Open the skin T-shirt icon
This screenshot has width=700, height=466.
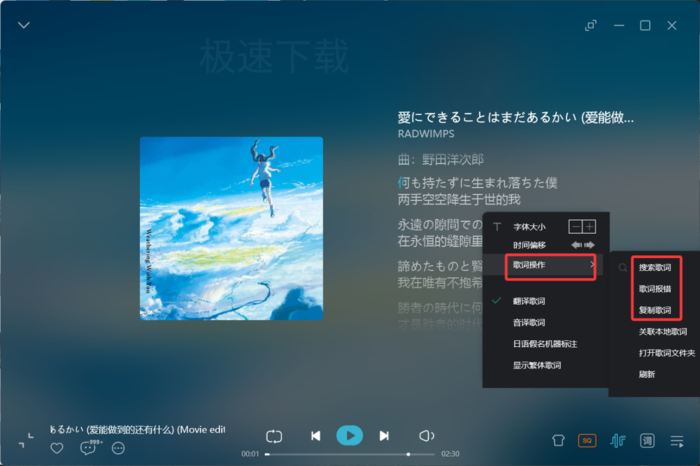[x=558, y=441]
